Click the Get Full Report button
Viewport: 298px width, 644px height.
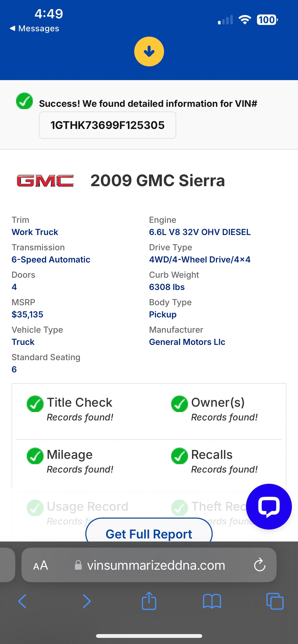(149, 532)
